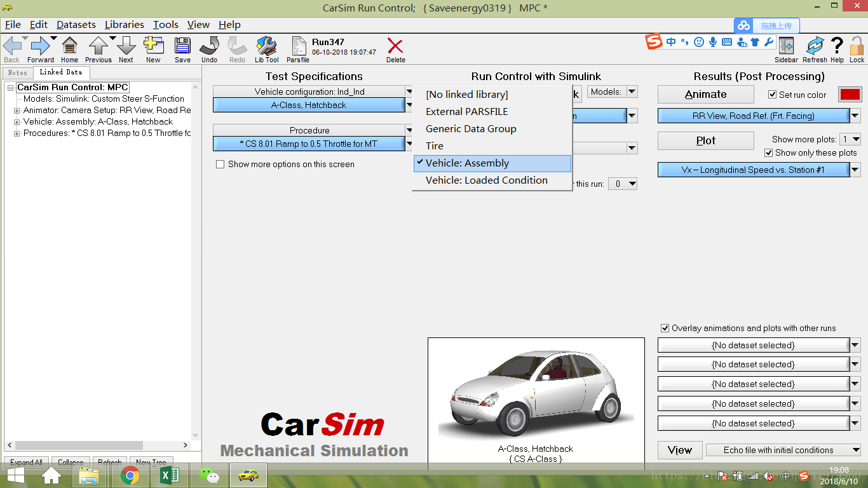Open WeChat from the taskbar

[x=208, y=475]
